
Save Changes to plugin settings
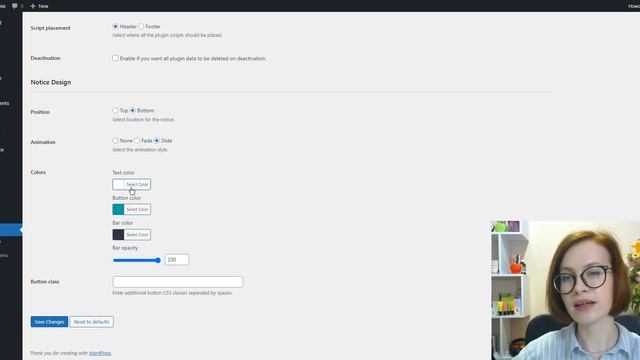(49, 322)
